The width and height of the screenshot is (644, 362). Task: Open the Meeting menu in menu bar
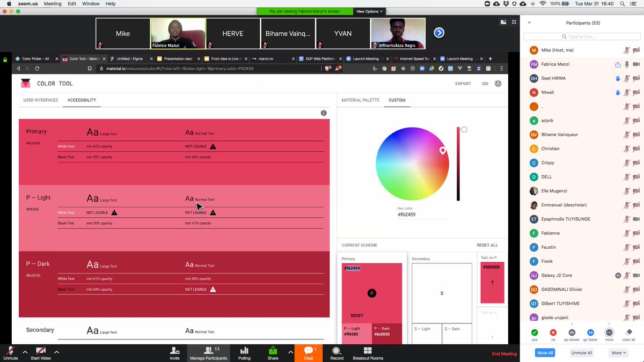53,4
